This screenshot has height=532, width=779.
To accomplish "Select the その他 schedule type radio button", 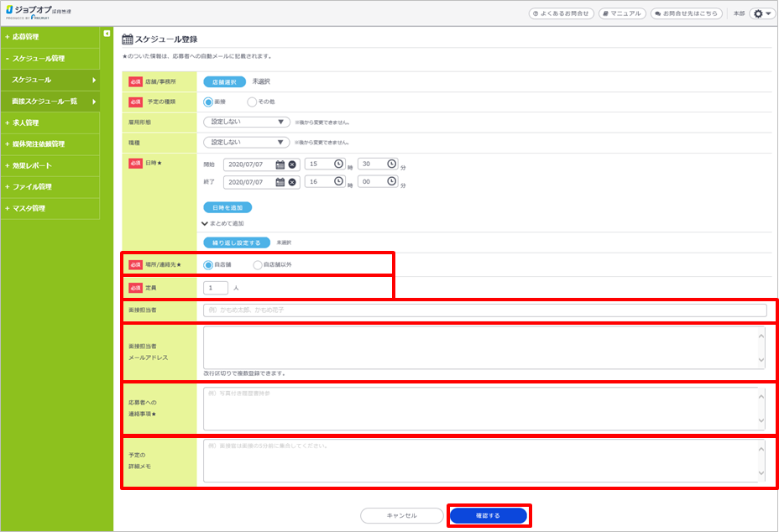I will tap(252, 102).
